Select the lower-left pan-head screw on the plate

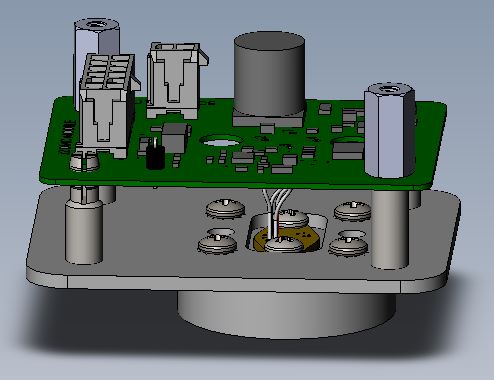pyautogui.click(x=217, y=244)
